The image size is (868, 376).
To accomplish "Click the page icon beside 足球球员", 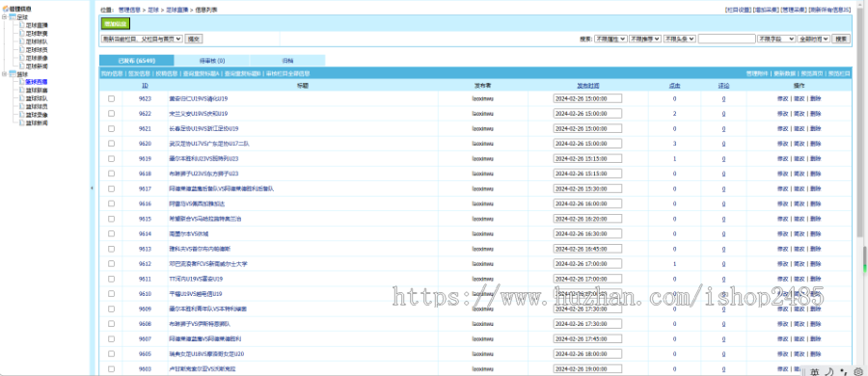I will pos(22,49).
